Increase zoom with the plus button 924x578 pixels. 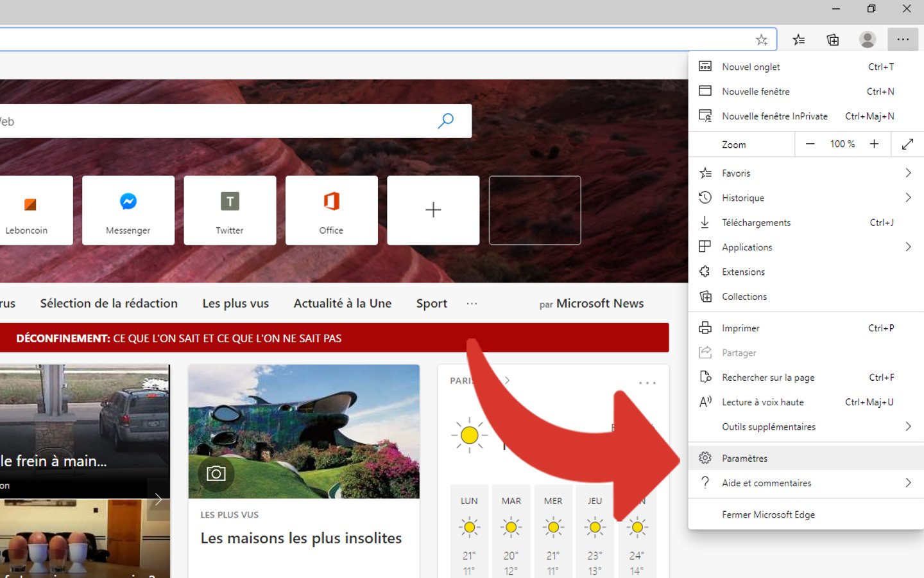874,144
